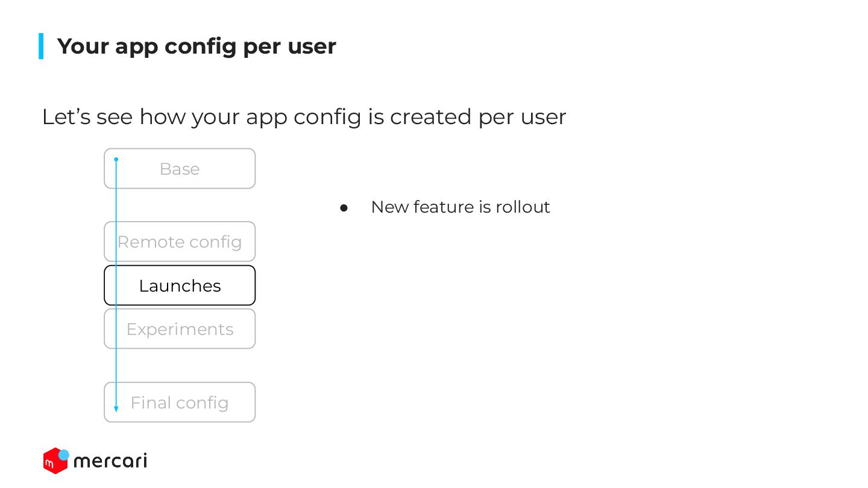868x488 pixels.
Task: Click the word Experiments in the gray box
Action: tap(180, 330)
